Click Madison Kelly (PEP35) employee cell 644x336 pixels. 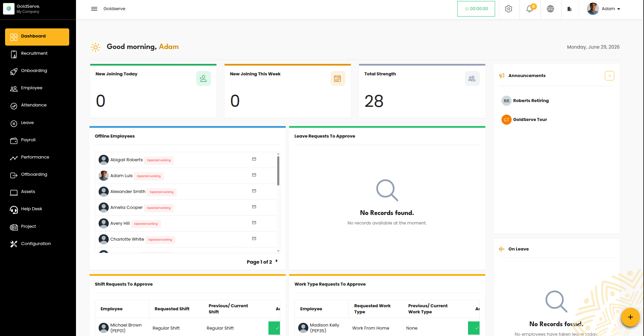[321, 328]
